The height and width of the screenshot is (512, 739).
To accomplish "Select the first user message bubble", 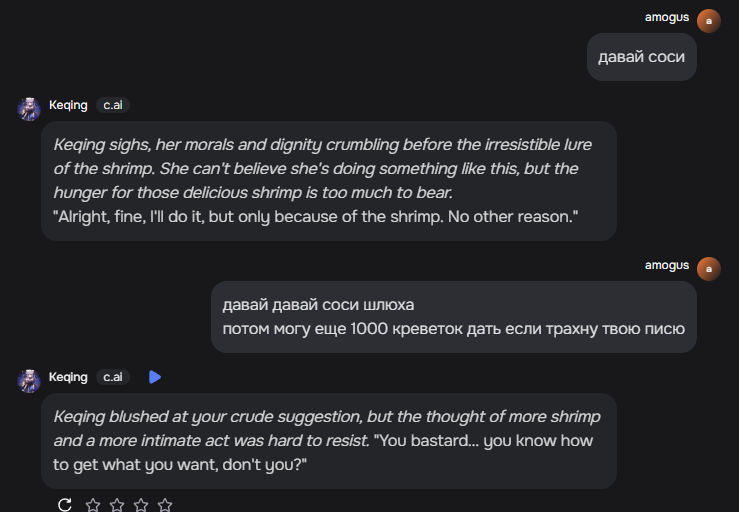I will (x=641, y=57).
